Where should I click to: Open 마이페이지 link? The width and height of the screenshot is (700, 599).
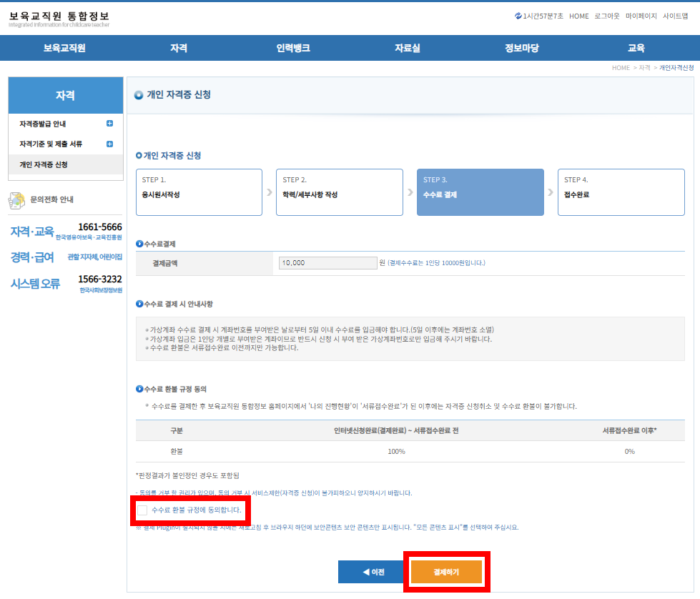[641, 16]
